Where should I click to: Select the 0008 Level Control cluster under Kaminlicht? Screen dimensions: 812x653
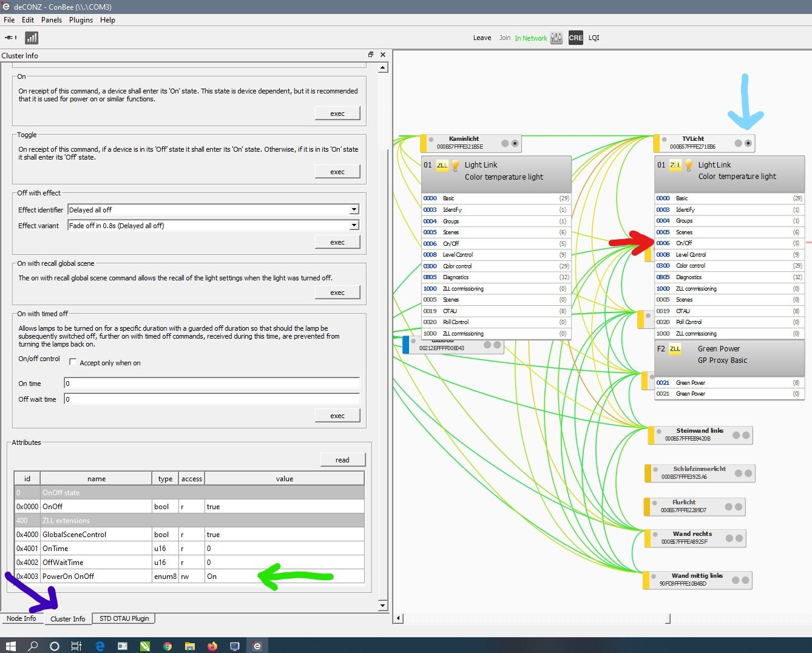pos(496,255)
